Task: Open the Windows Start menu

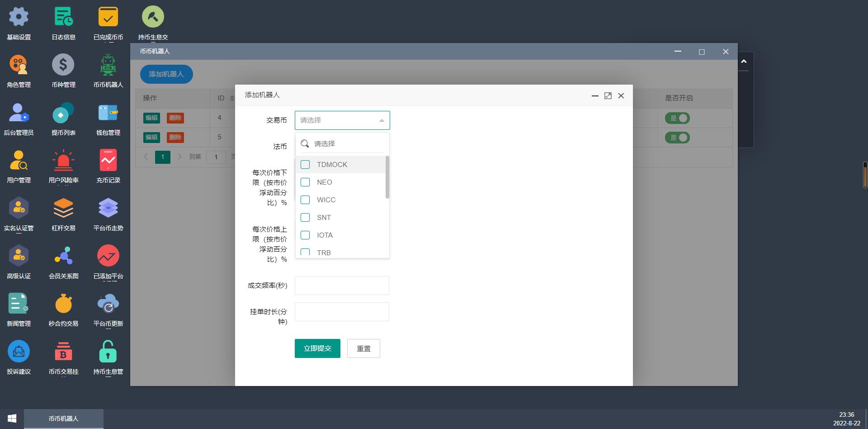Action: pyautogui.click(x=12, y=419)
